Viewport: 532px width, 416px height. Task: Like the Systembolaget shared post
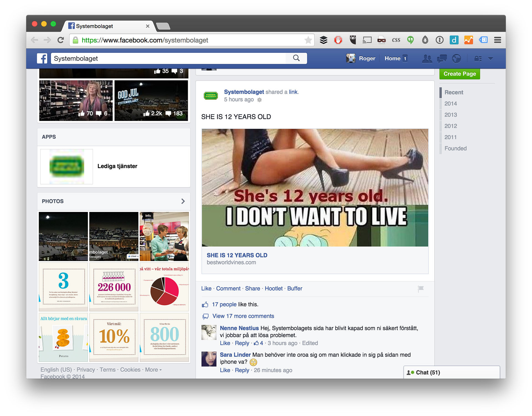pyautogui.click(x=206, y=289)
